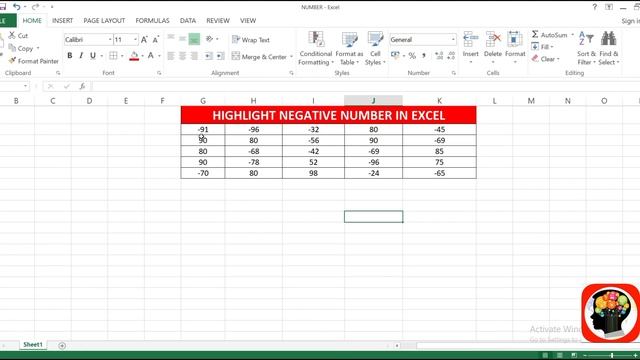Toggle Bold formatting
640x360 pixels.
pos(70,56)
